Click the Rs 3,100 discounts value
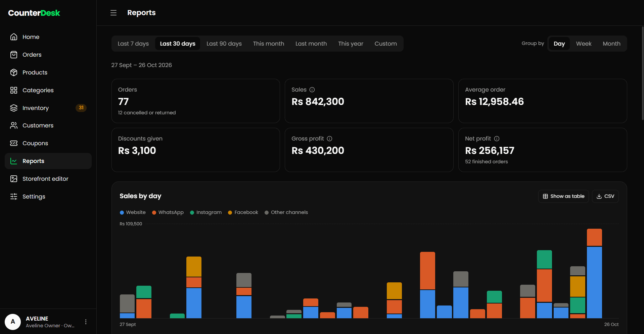This screenshot has width=644, height=334. pyautogui.click(x=137, y=151)
